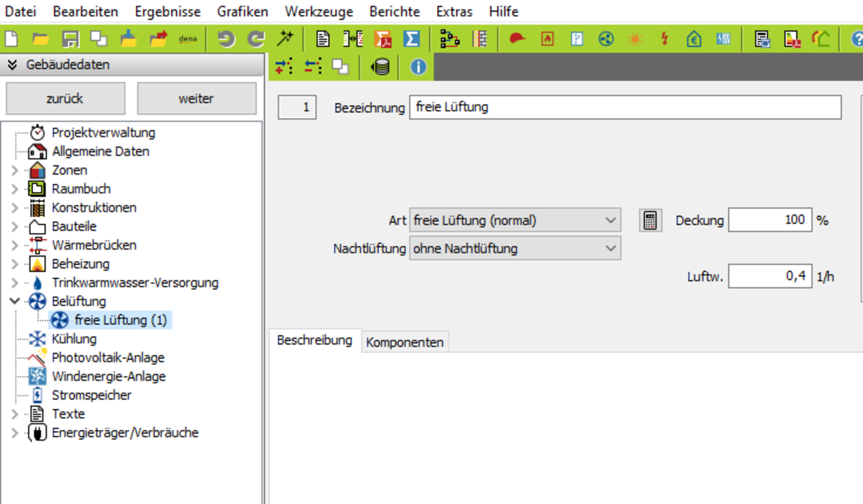
Task: Export report via the PDF icon
Action: point(382,39)
